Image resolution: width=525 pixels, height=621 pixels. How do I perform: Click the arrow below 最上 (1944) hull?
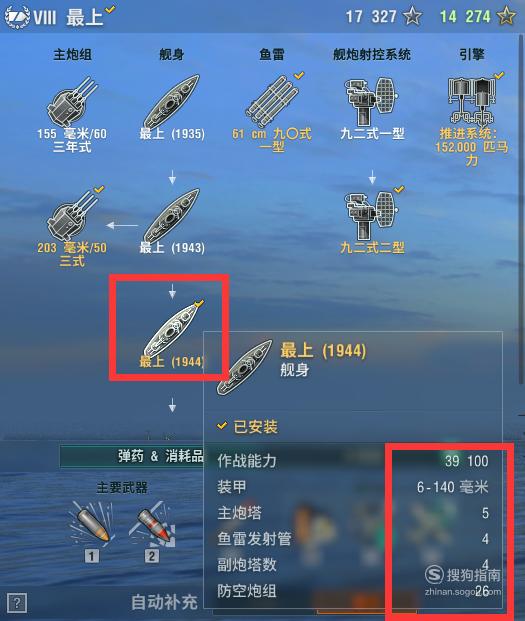tap(172, 406)
